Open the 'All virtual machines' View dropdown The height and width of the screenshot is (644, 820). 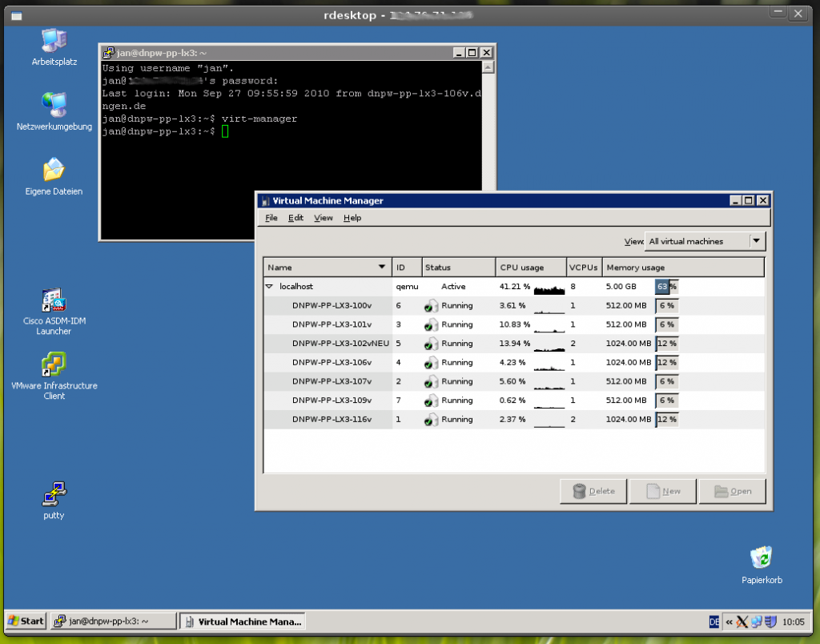[x=703, y=241]
